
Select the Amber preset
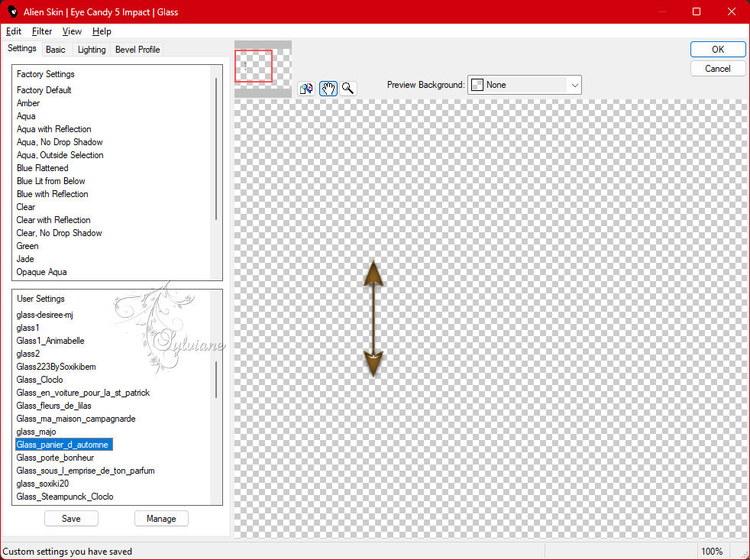point(28,103)
